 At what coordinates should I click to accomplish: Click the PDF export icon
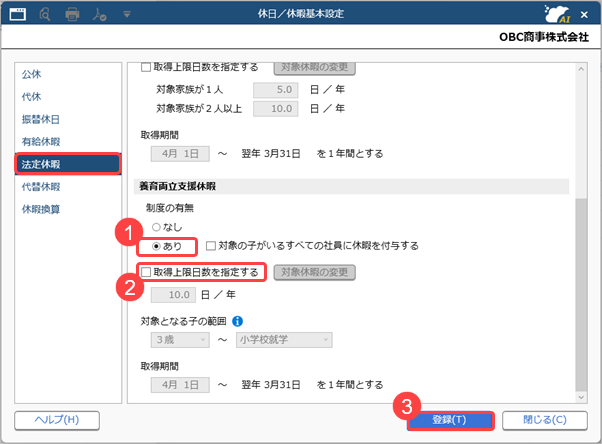(99, 15)
